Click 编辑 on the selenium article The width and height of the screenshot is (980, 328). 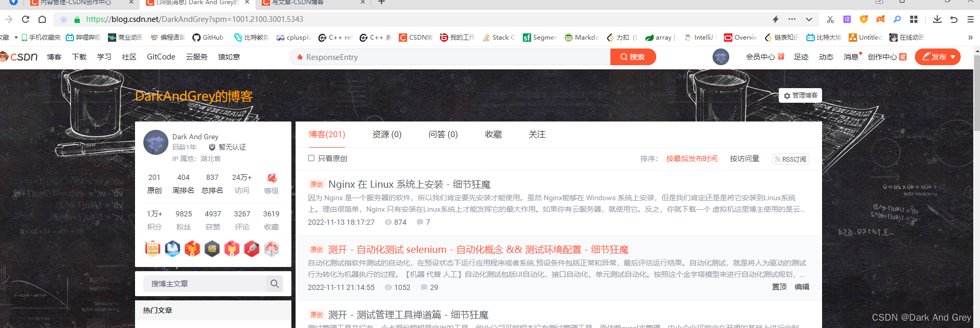802,287
